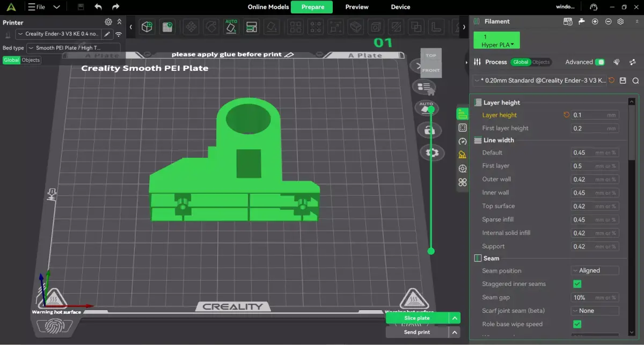Click the Undo arrow
The height and width of the screenshot is (345, 644).
[98, 7]
